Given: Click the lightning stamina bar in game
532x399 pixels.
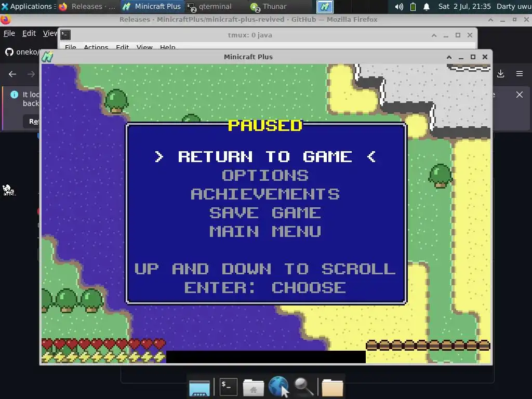Looking at the screenshot, I should (x=103, y=356).
